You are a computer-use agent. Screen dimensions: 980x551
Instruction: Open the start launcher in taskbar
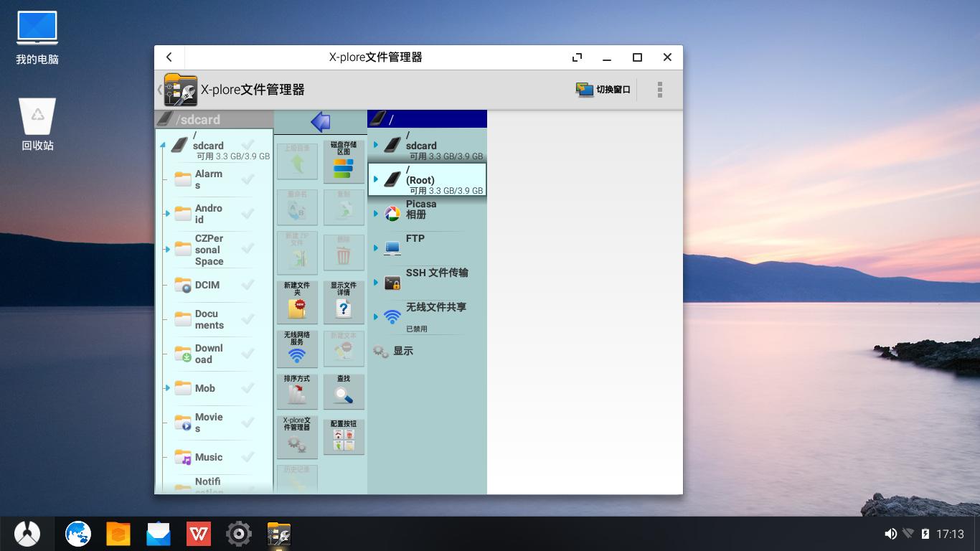point(27,534)
